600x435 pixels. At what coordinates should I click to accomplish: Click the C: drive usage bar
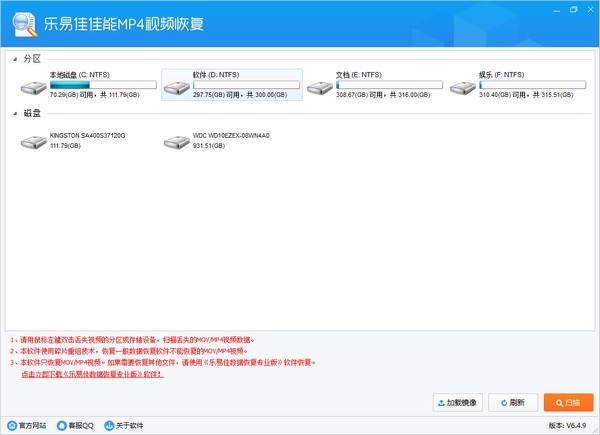click(103, 85)
